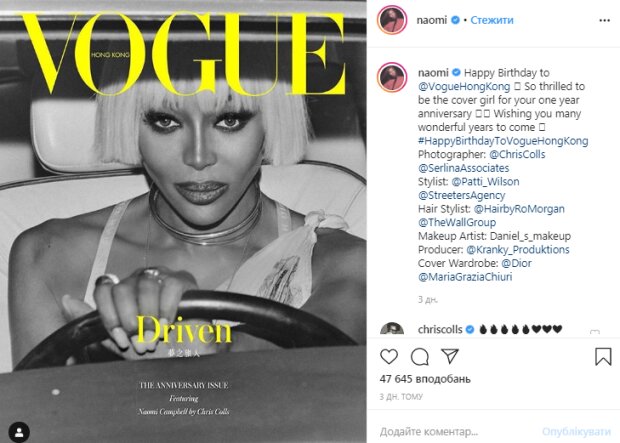Open the #HappyBirthdayToVogueHongKong hashtag

503,141
